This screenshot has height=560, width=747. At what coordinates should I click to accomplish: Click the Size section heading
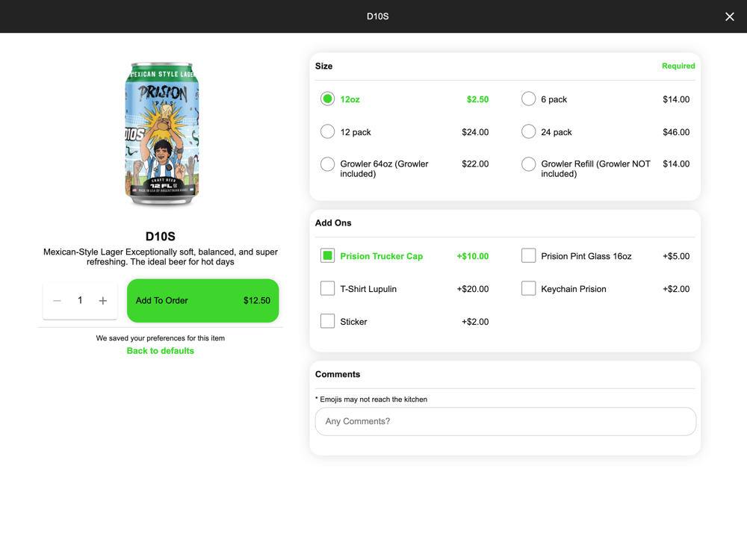pyautogui.click(x=324, y=66)
